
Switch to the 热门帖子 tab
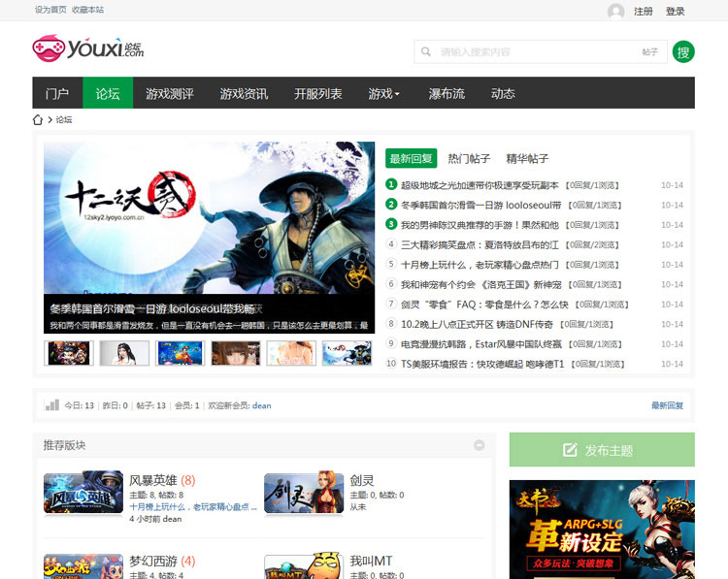tap(469, 158)
